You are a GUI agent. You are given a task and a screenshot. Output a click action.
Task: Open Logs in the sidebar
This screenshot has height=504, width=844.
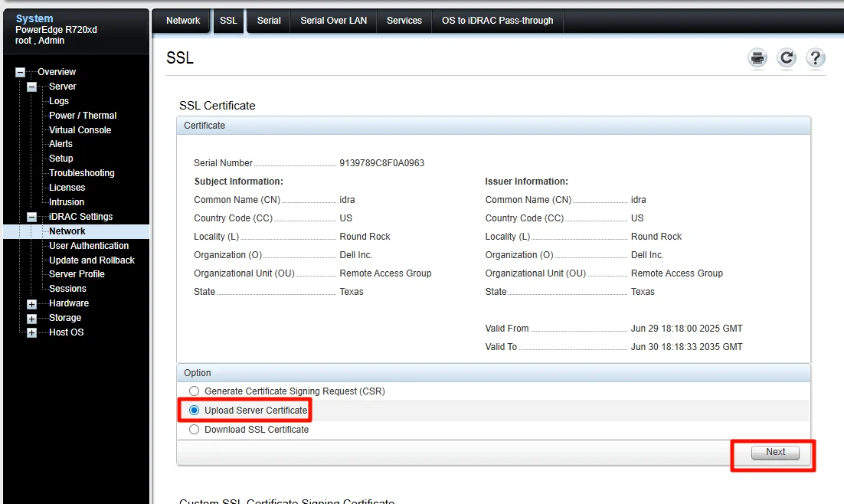coord(59,101)
